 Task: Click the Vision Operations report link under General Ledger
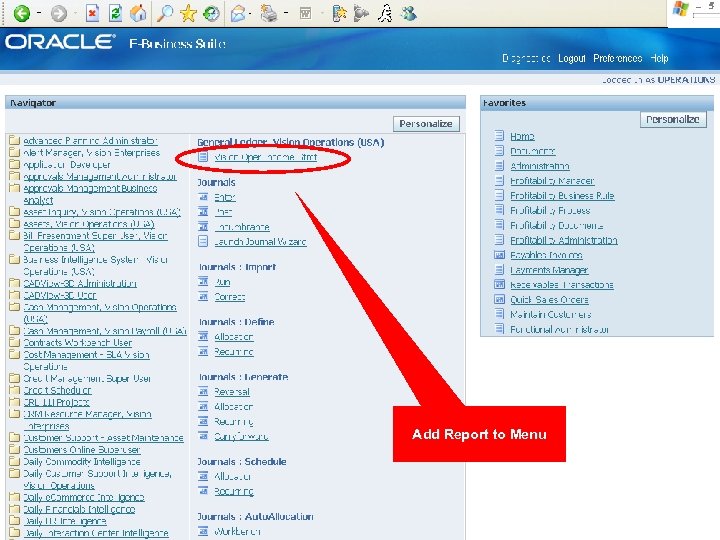point(265,157)
